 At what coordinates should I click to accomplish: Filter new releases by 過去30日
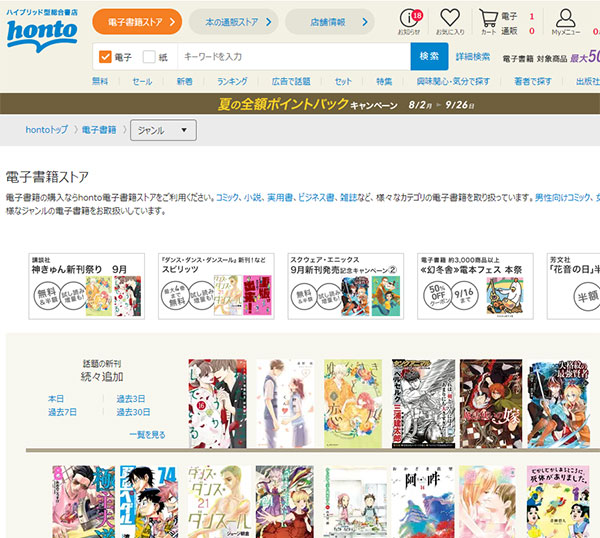coord(133,412)
